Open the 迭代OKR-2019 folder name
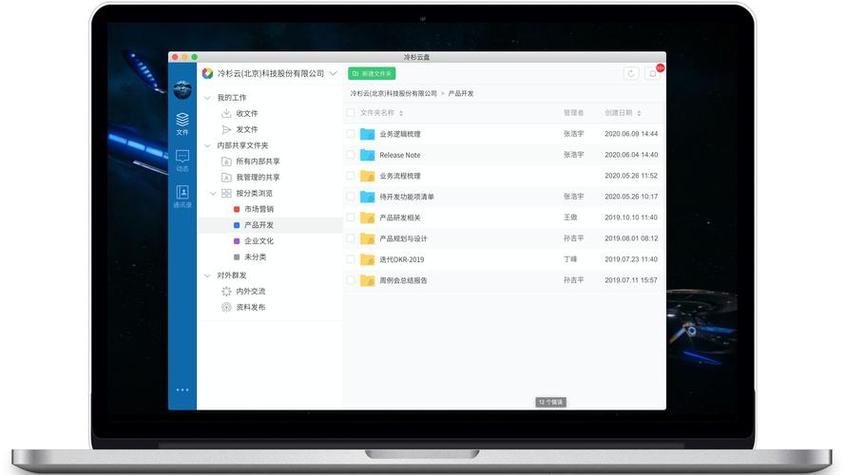This screenshot has height=475, width=845. [x=402, y=260]
